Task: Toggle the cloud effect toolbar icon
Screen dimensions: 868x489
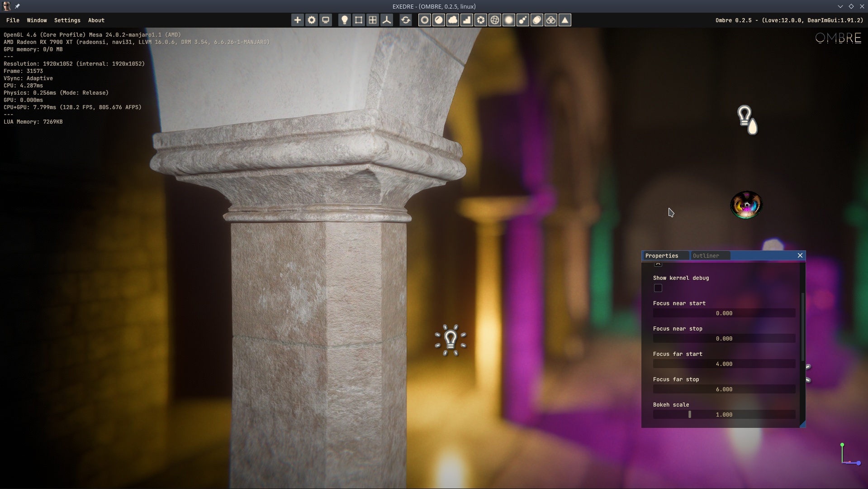Action: [453, 20]
